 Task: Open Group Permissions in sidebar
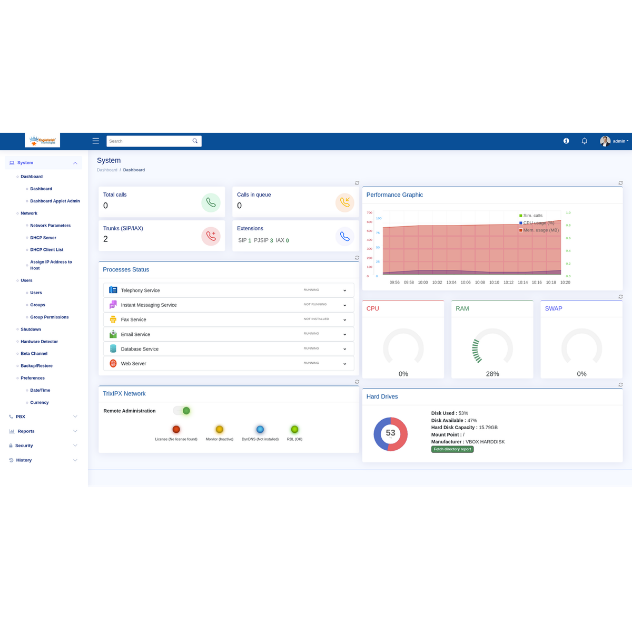[49, 317]
